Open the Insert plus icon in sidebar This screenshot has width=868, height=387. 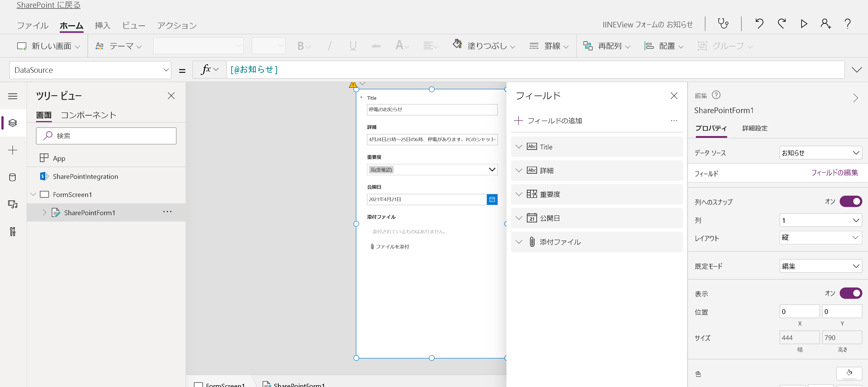[12, 150]
